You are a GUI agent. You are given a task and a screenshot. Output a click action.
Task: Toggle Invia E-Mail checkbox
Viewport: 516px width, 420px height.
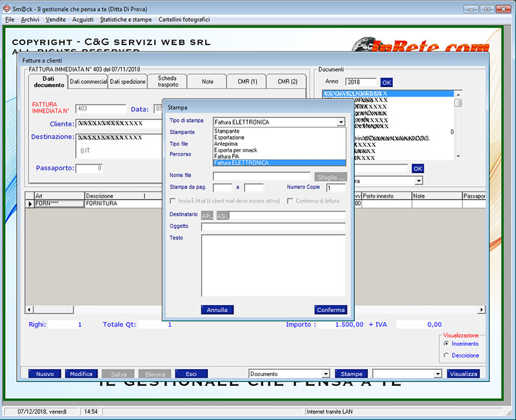(172, 201)
